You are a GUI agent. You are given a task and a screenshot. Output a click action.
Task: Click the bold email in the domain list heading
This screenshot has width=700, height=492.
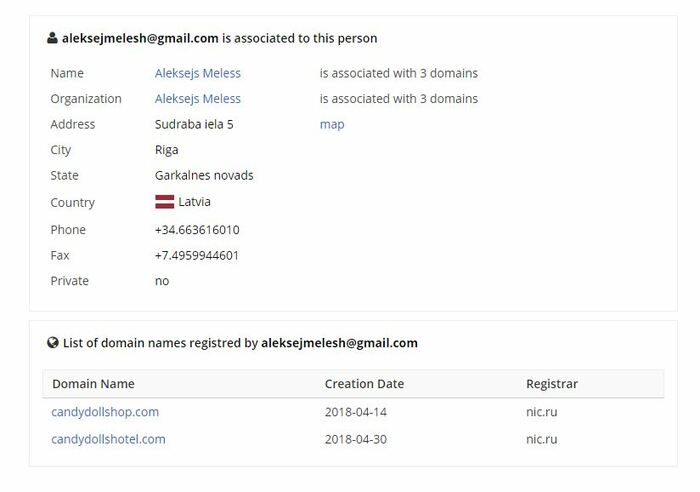coord(339,343)
